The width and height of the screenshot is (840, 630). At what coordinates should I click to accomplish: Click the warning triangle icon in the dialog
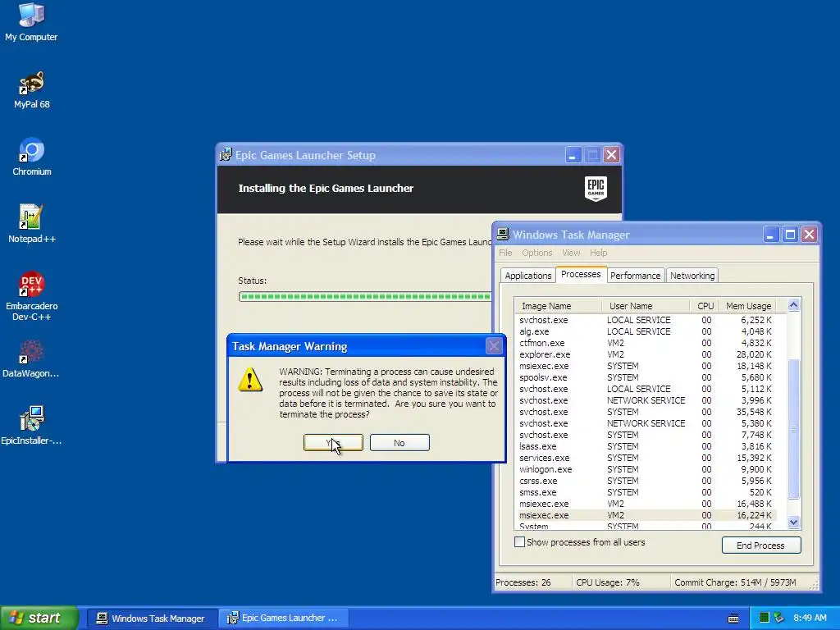click(250, 380)
